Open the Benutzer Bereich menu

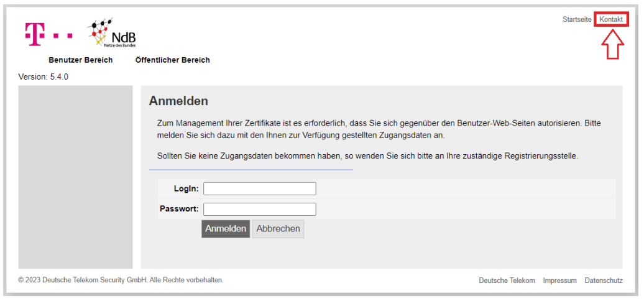click(80, 60)
